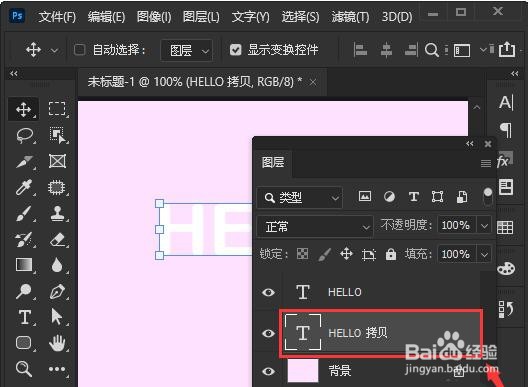This screenshot has width=528, height=387.
Task: Select the Rectangular Marquee tool
Action: click(57, 109)
